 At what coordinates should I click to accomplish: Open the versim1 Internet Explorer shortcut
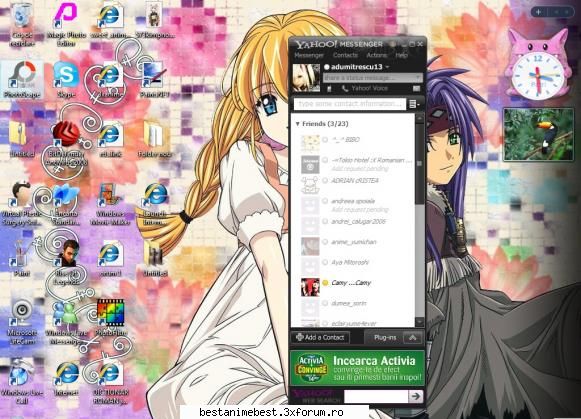tap(110, 259)
